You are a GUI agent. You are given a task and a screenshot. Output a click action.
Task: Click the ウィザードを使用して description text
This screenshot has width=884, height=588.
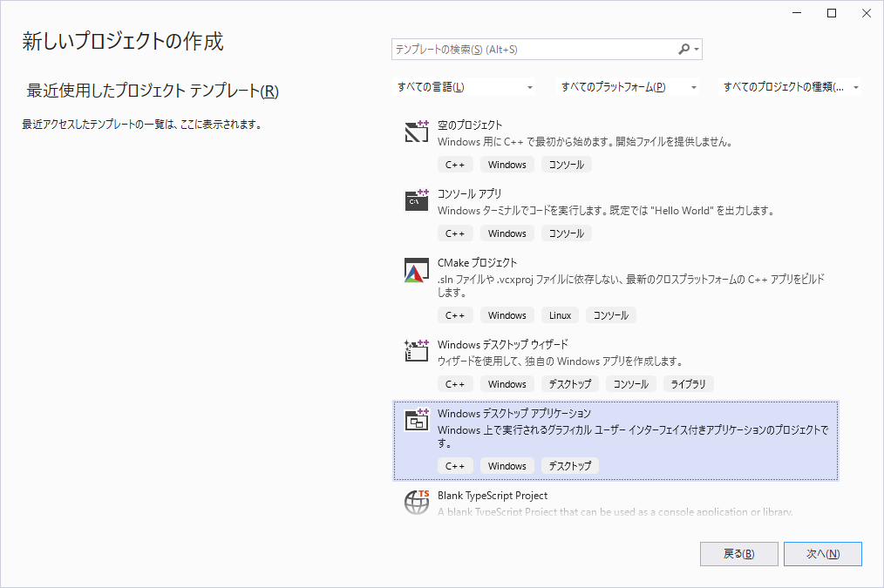561,361
